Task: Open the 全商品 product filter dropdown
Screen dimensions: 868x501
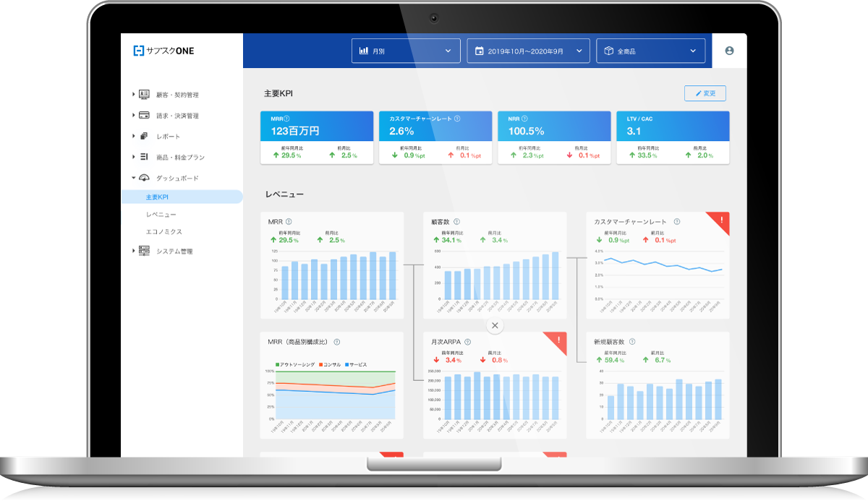Action: click(650, 51)
